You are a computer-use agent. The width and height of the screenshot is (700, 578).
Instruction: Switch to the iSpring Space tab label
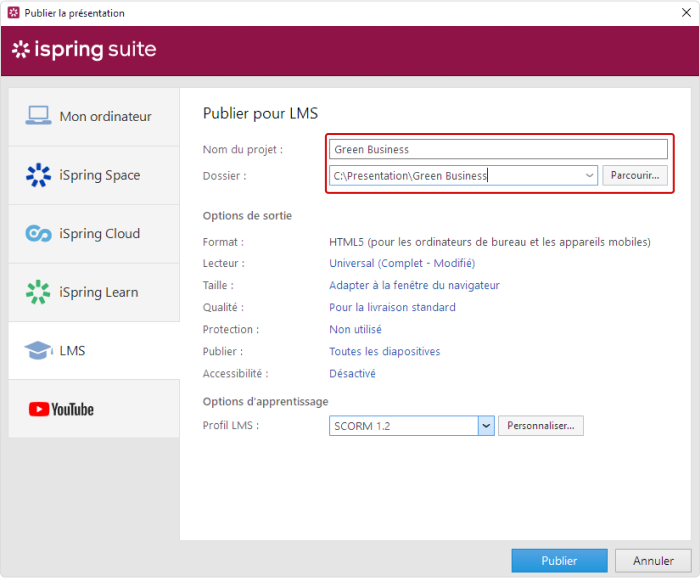tap(100, 175)
